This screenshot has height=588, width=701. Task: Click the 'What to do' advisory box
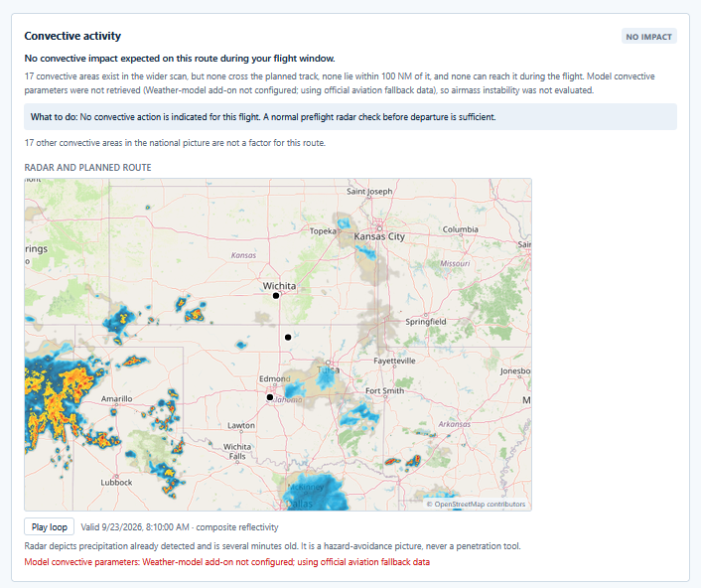coord(350,117)
